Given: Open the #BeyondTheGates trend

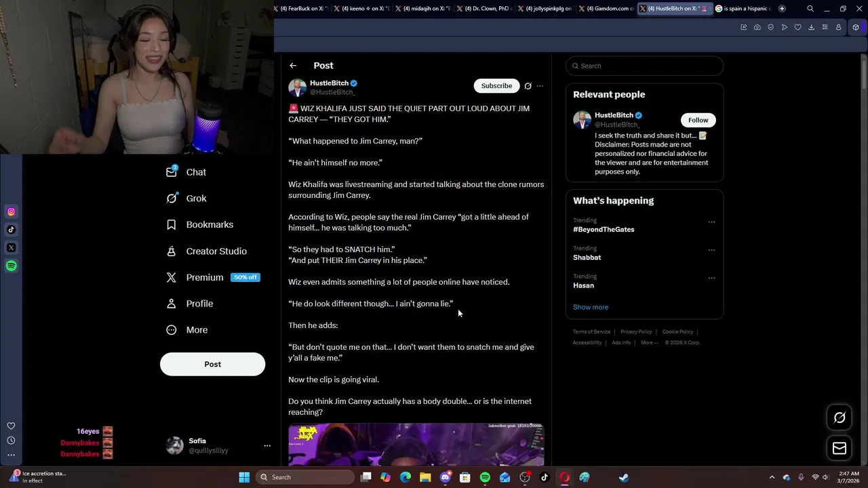Looking at the screenshot, I should tap(604, 230).
